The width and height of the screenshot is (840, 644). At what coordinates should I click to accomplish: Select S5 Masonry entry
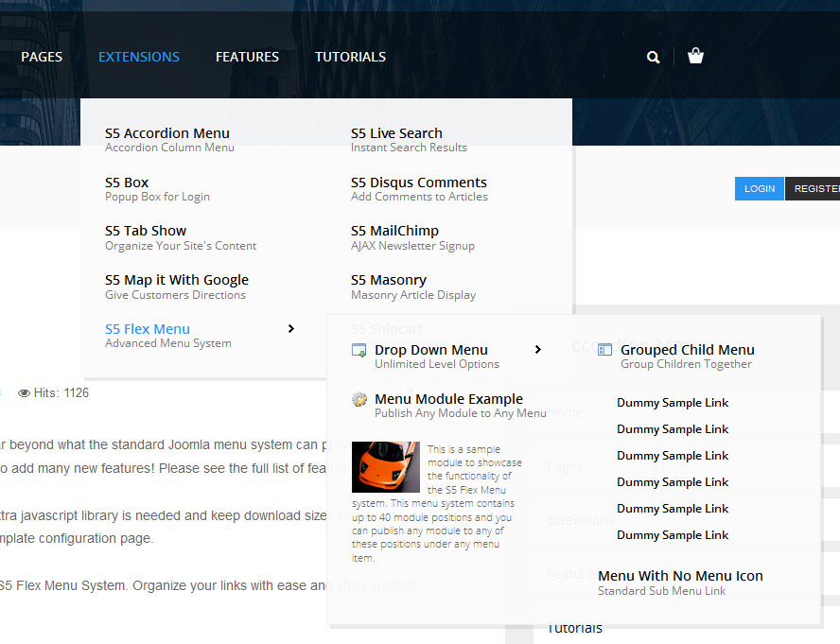point(389,280)
